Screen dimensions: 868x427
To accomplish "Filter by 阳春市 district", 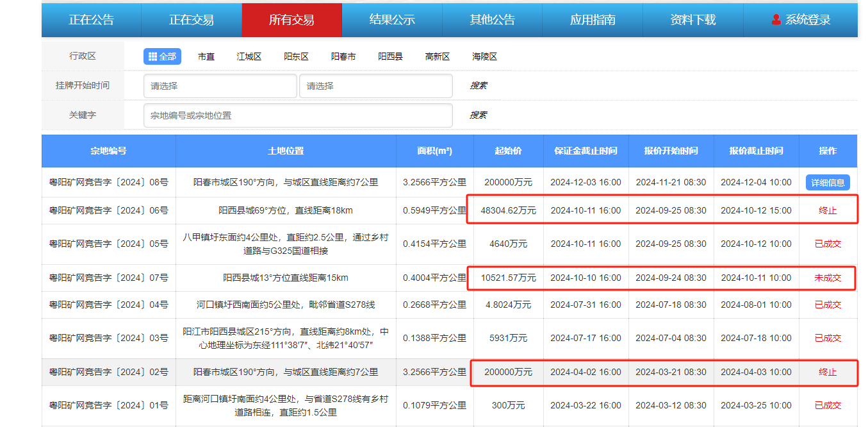I will coord(343,56).
